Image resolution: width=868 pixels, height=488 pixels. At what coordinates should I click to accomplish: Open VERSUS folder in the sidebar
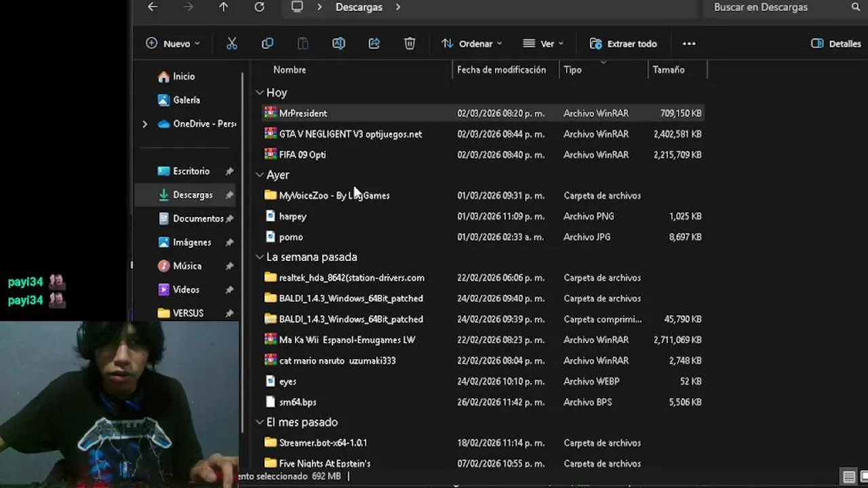click(180, 314)
